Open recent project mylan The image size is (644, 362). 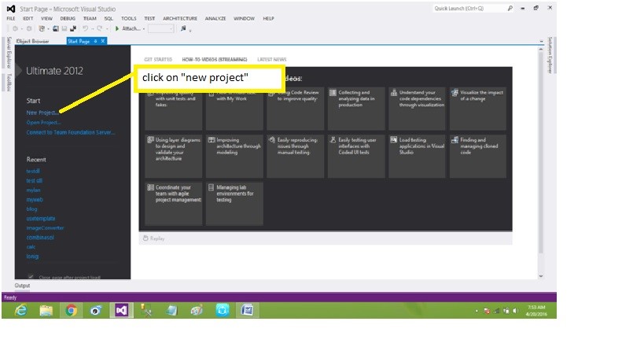click(x=33, y=190)
